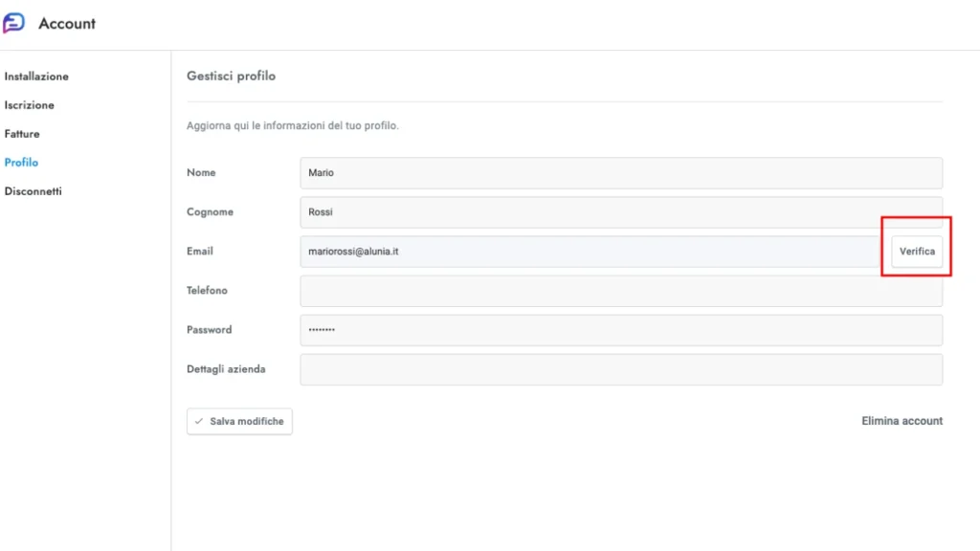
Task: Click the Email field label
Action: coord(200,252)
